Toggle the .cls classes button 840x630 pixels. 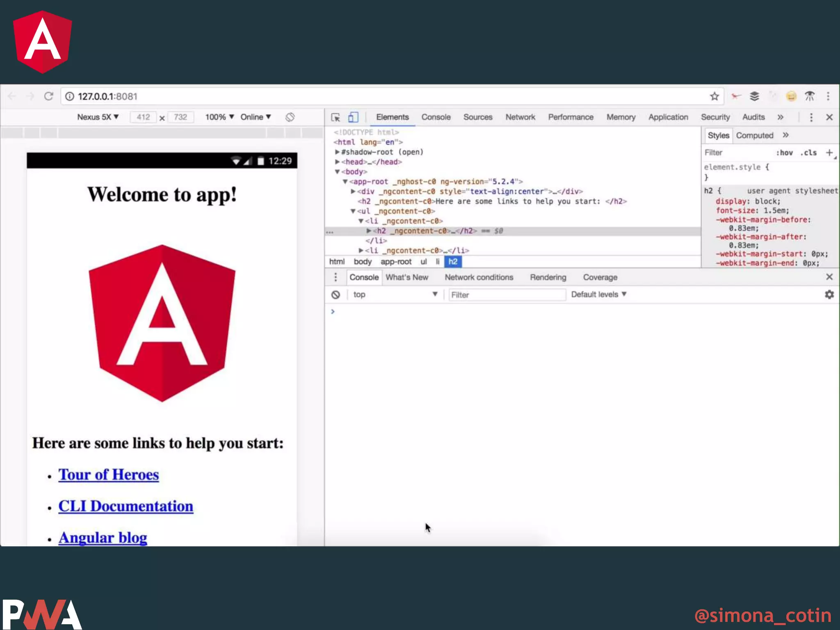tap(808, 153)
